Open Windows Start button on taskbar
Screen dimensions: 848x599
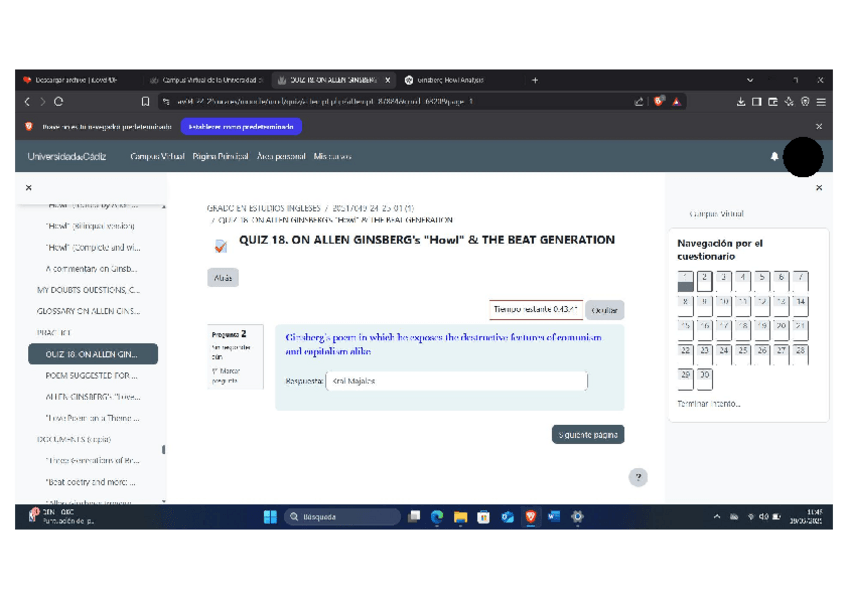pyautogui.click(x=269, y=517)
